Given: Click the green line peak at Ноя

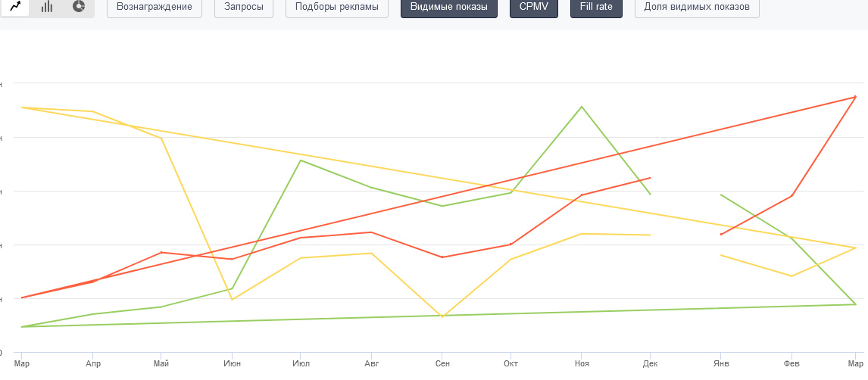Looking at the screenshot, I should pos(582,107).
